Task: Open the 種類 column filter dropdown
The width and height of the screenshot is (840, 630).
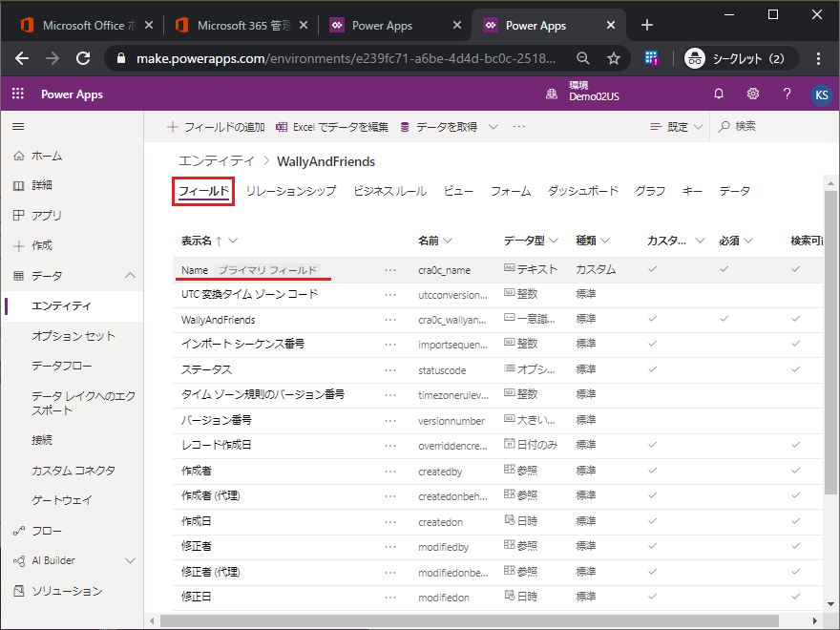Action: click(605, 241)
